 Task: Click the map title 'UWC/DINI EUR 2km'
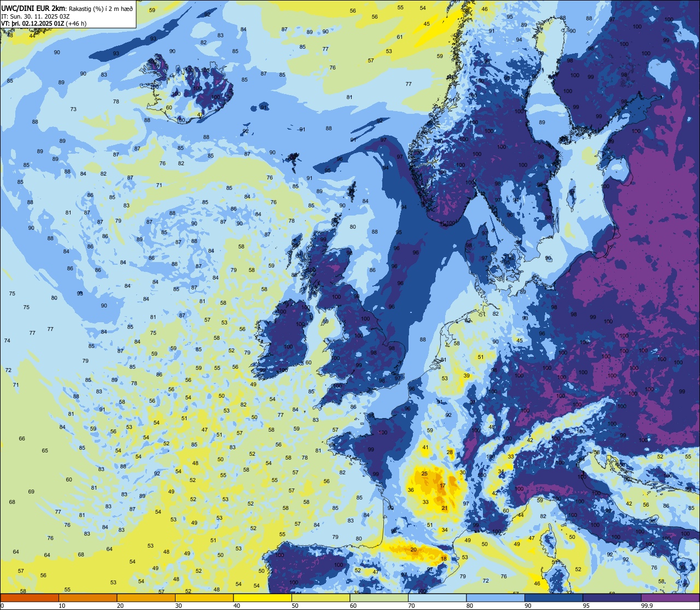(x=33, y=8)
